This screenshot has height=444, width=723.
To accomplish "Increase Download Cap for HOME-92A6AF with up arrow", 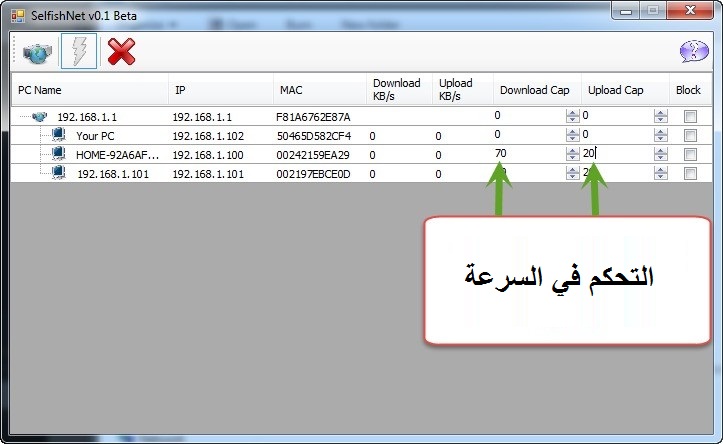I will click(572, 150).
